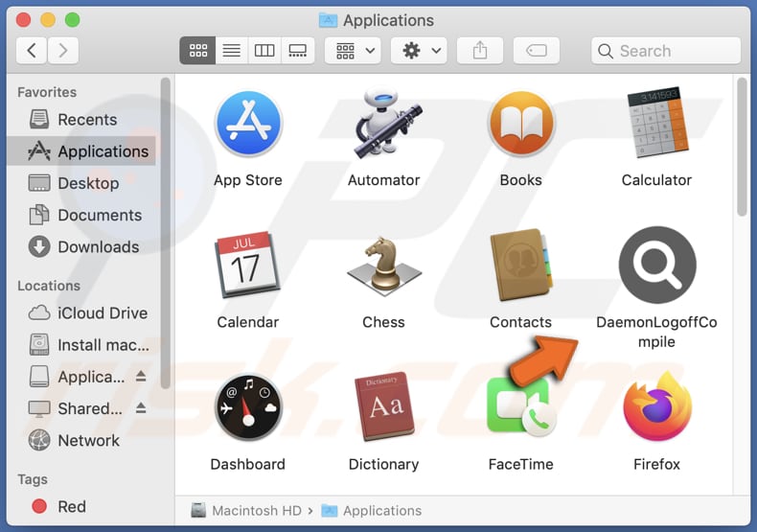Open Documents in the sidebar

pos(81,215)
